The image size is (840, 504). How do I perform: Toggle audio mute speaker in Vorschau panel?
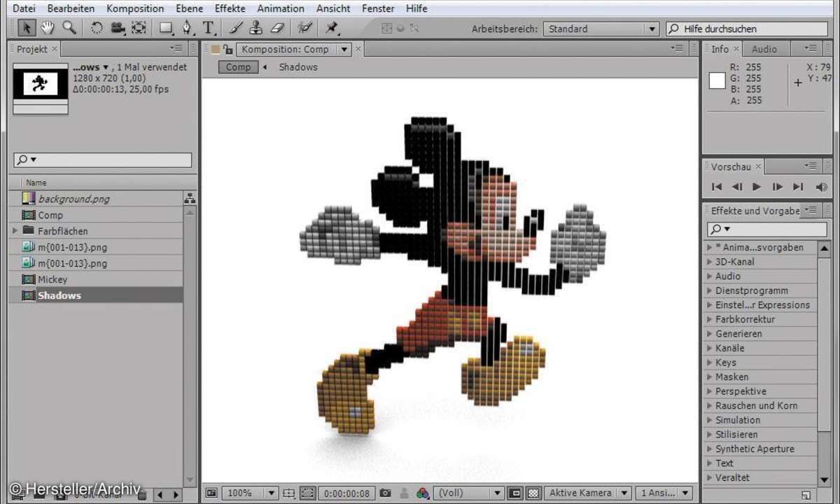click(822, 187)
